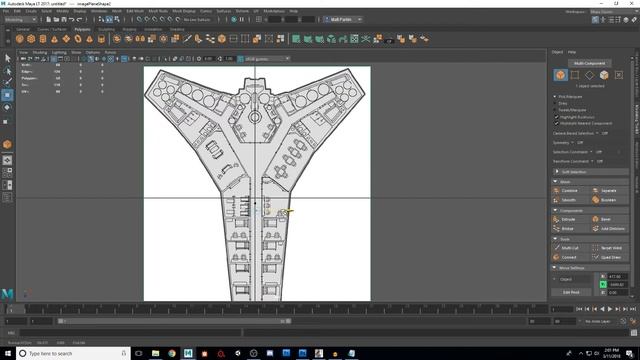Activate the Scale tool in the toolbox
Viewport: 640px width, 360px height.
coord(7,121)
